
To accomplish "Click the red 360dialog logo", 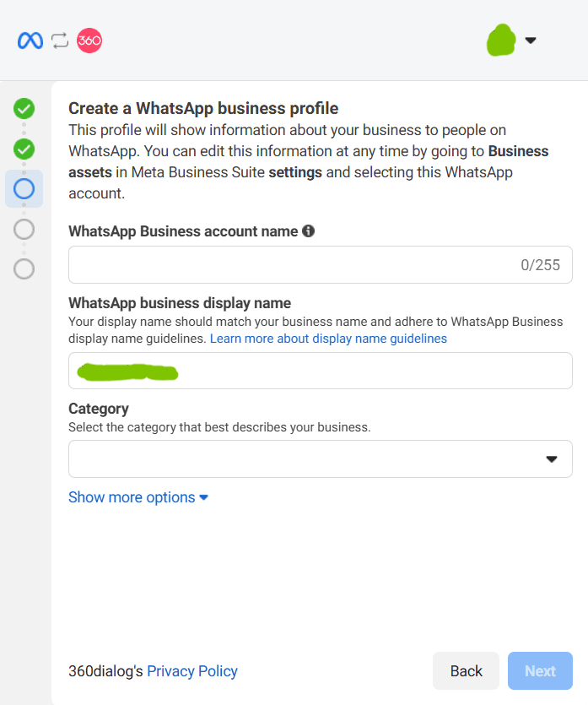I will pos(89,41).
